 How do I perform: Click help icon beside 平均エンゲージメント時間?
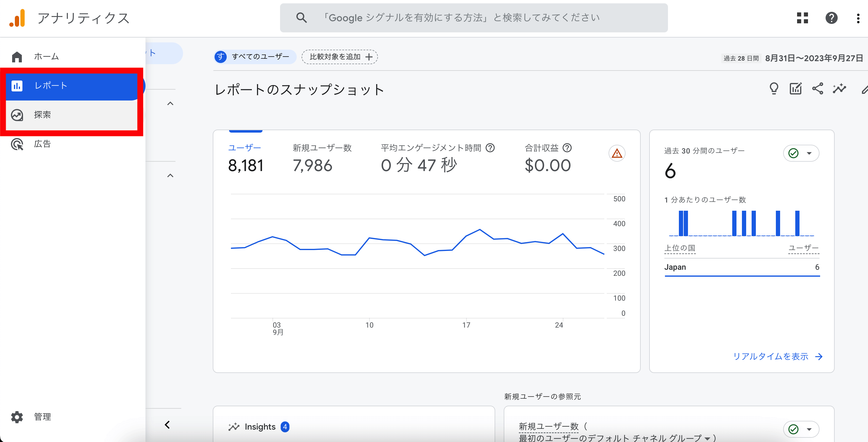point(490,148)
